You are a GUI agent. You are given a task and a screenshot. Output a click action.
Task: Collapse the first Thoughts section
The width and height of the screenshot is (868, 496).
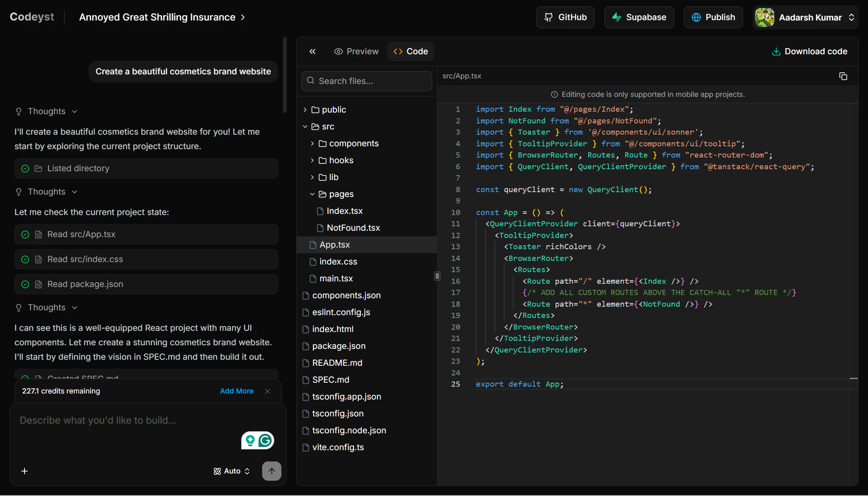[75, 111]
